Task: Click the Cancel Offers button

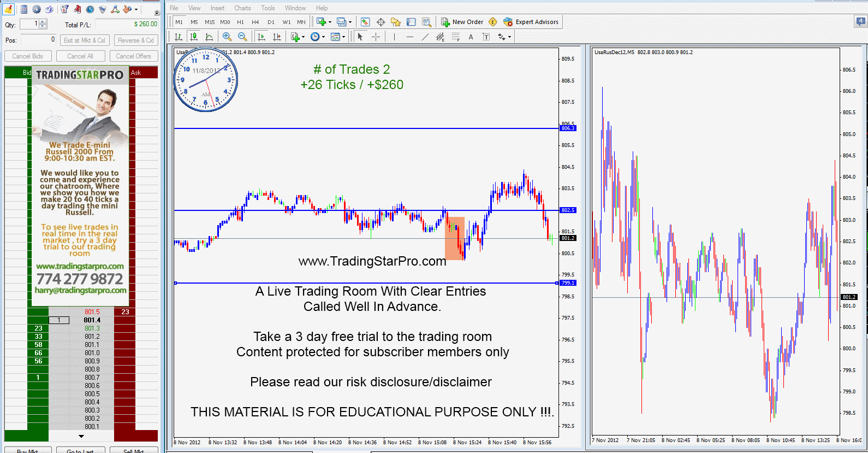Action: pyautogui.click(x=133, y=56)
